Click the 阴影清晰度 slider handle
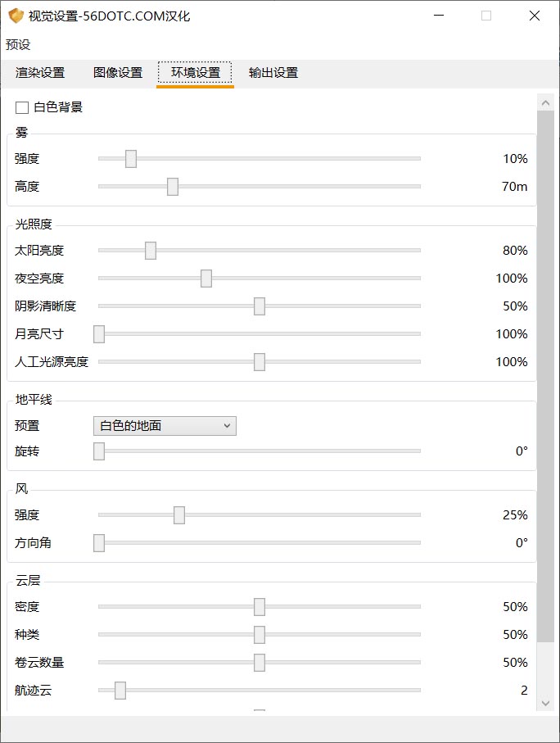 [260, 306]
